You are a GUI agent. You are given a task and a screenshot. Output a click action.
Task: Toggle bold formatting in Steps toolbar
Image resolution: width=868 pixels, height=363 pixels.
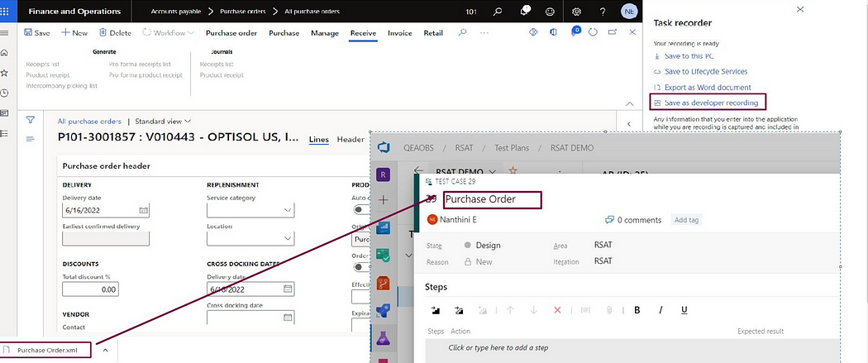pos(637,310)
